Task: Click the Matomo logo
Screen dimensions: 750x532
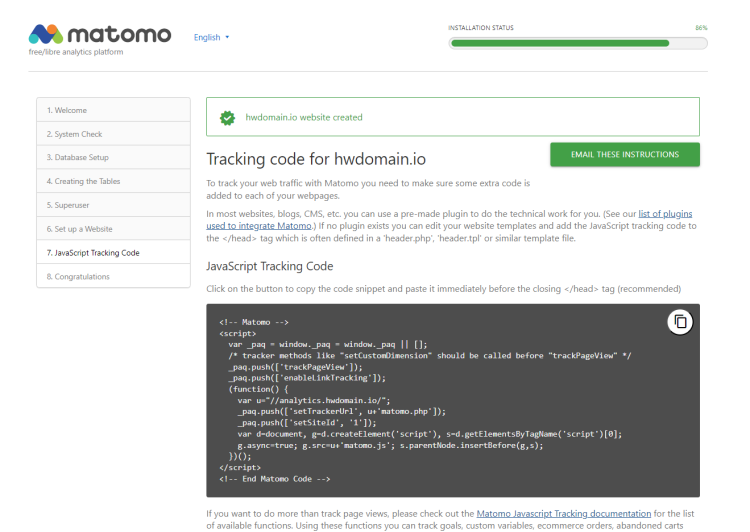Action: coord(99,34)
